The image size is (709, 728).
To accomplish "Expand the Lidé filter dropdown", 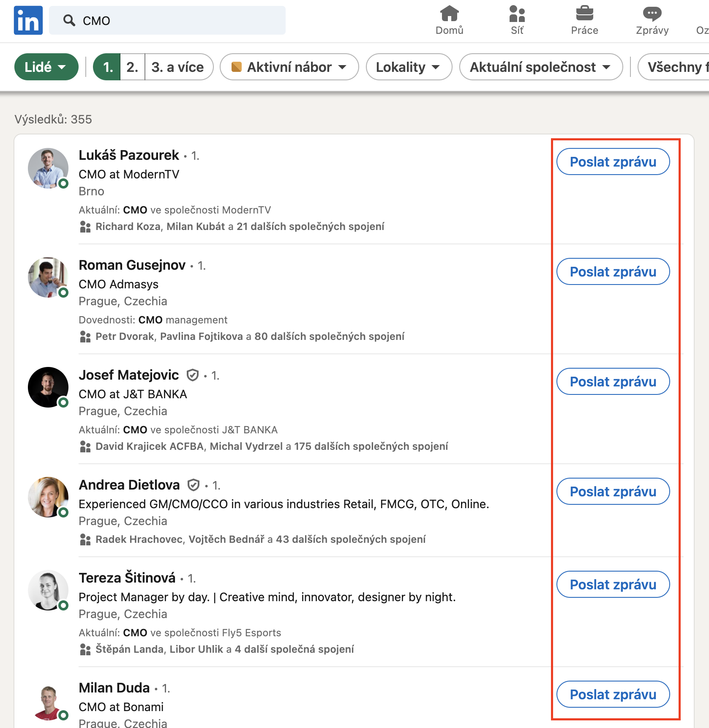I will pyautogui.click(x=46, y=67).
